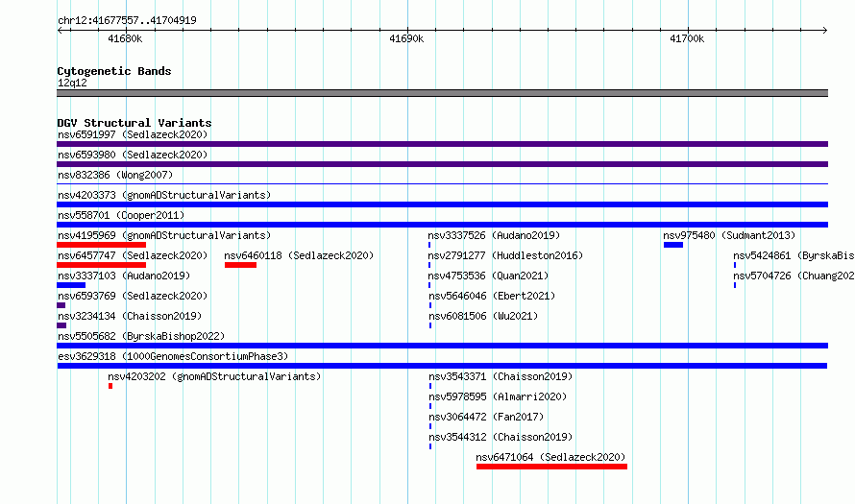Screen dimensions: 855x504
Task: Open nsv6471064 (Sedlazeck2020) label
Action: 550,457
